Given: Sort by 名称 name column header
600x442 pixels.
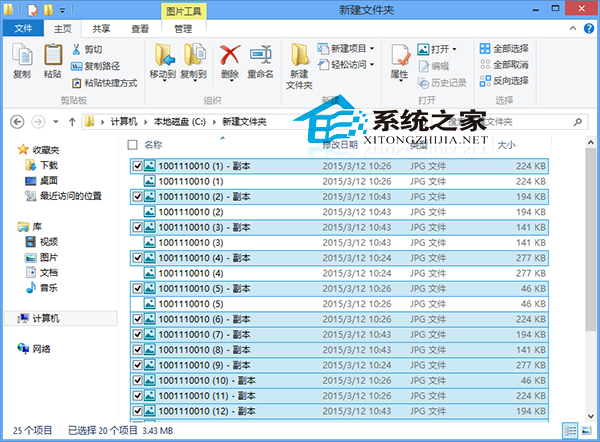Looking at the screenshot, I should [x=153, y=145].
